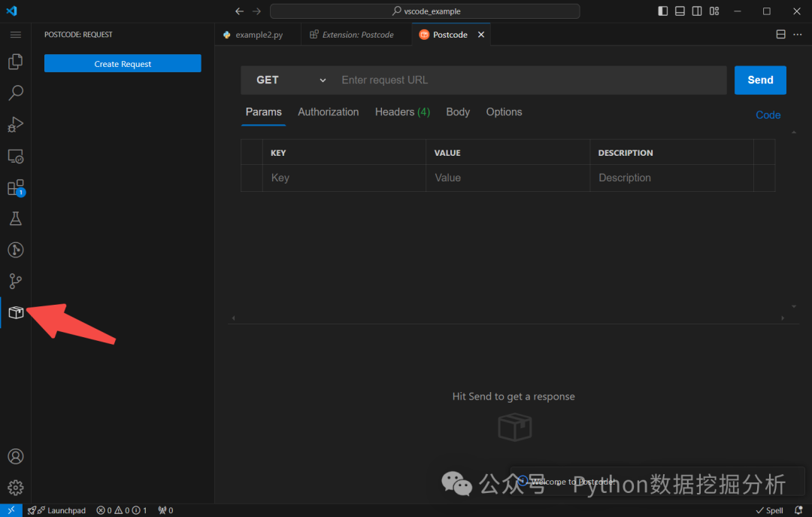Click the vscode_example command center search
Screen dimensions: 812x517
pyautogui.click(x=425, y=11)
